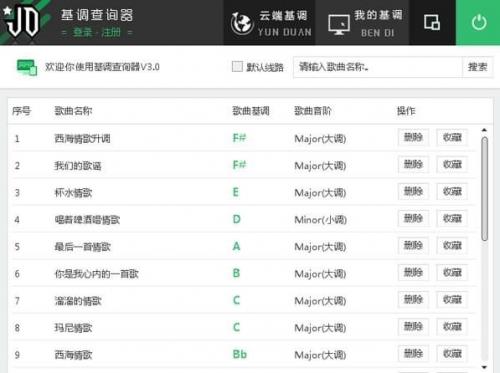Click the 注册 link
Image resolution: width=500 pixels, height=373 pixels.
pos(111,32)
